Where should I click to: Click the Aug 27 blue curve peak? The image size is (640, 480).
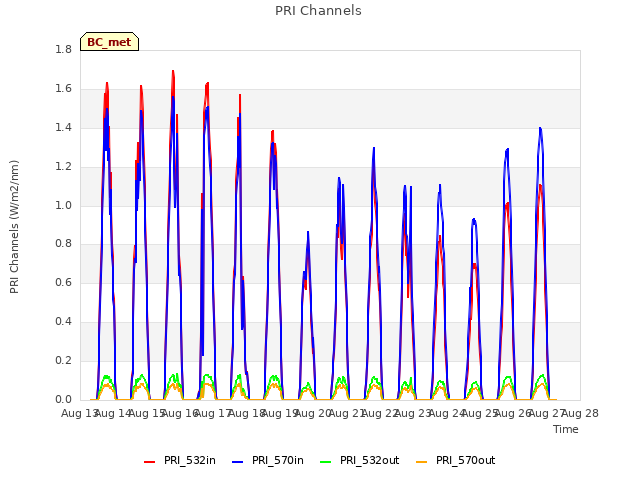540,128
